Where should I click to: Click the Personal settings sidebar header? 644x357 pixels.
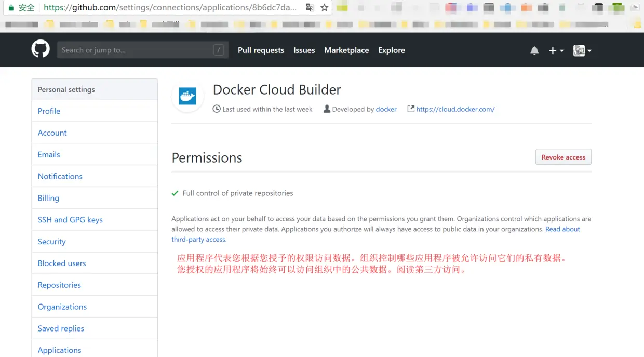(95, 89)
